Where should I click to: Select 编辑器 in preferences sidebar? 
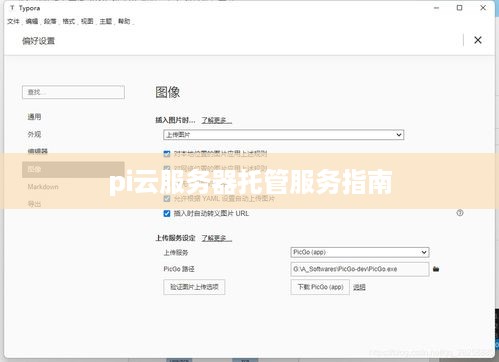pos(38,151)
